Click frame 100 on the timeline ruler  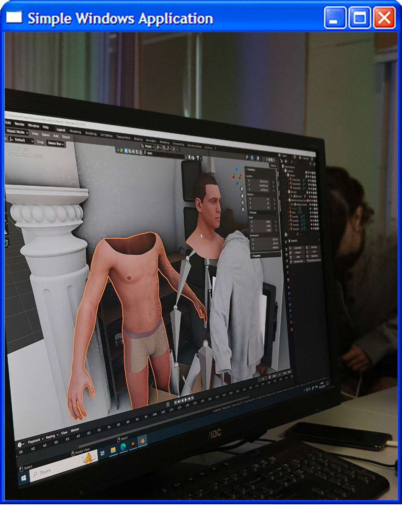coord(154,414)
